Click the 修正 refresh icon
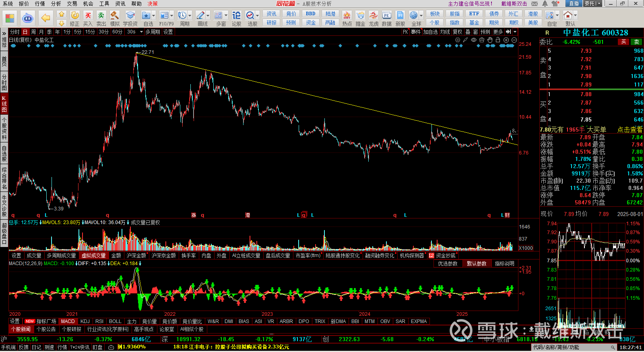 pos(75,15)
